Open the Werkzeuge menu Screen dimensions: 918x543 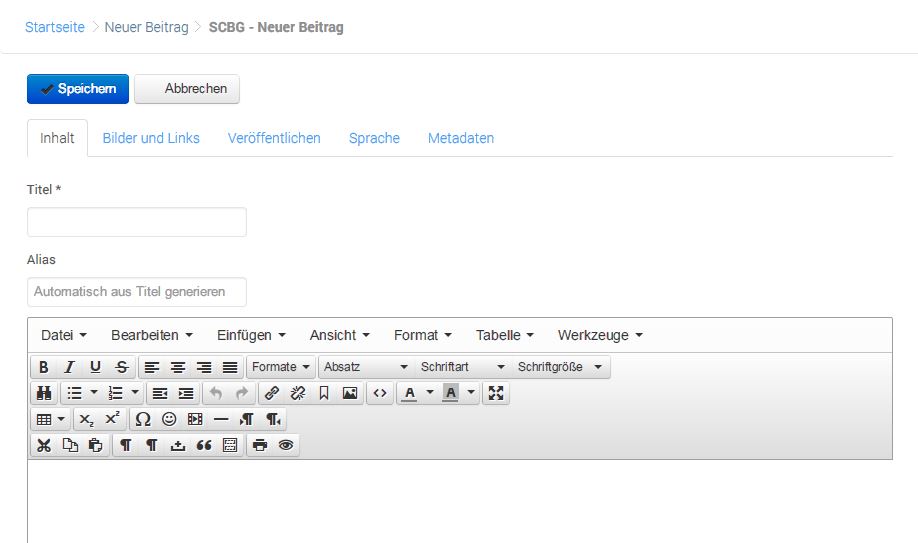tap(600, 336)
